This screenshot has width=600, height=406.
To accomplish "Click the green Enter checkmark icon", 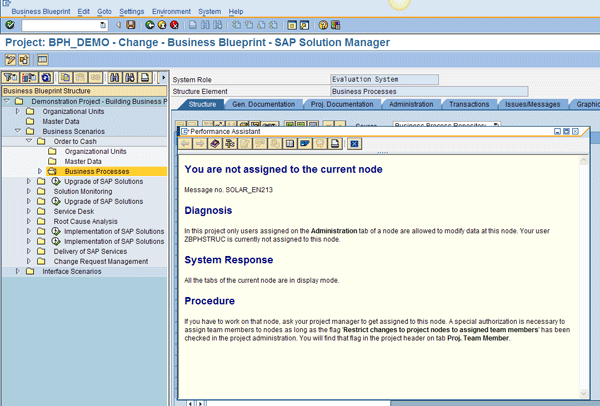I will 10,24.
